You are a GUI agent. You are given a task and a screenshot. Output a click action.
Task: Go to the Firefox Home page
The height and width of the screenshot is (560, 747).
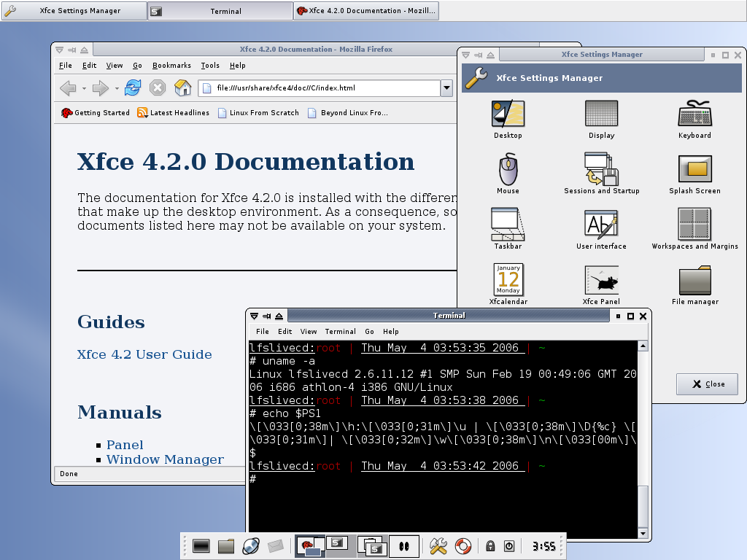coord(182,88)
